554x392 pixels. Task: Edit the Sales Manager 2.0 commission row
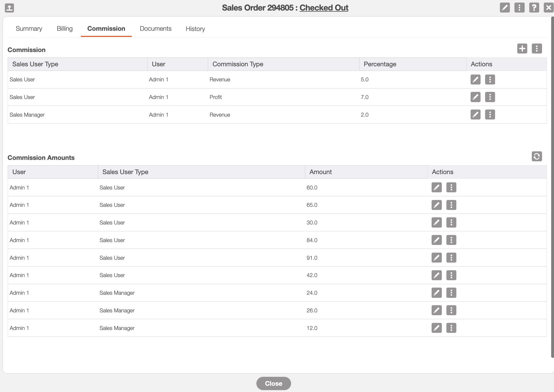[475, 115]
